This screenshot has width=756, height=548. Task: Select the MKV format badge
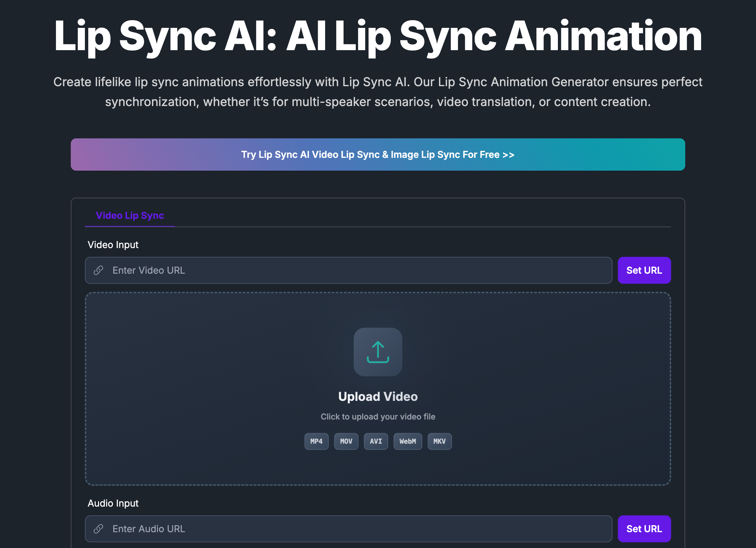click(439, 441)
